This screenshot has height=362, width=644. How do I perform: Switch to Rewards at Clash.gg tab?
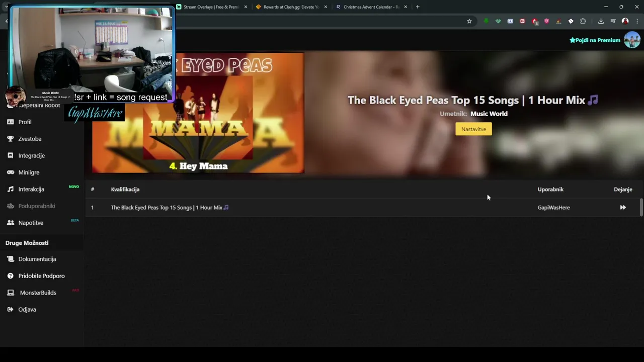tap(291, 7)
